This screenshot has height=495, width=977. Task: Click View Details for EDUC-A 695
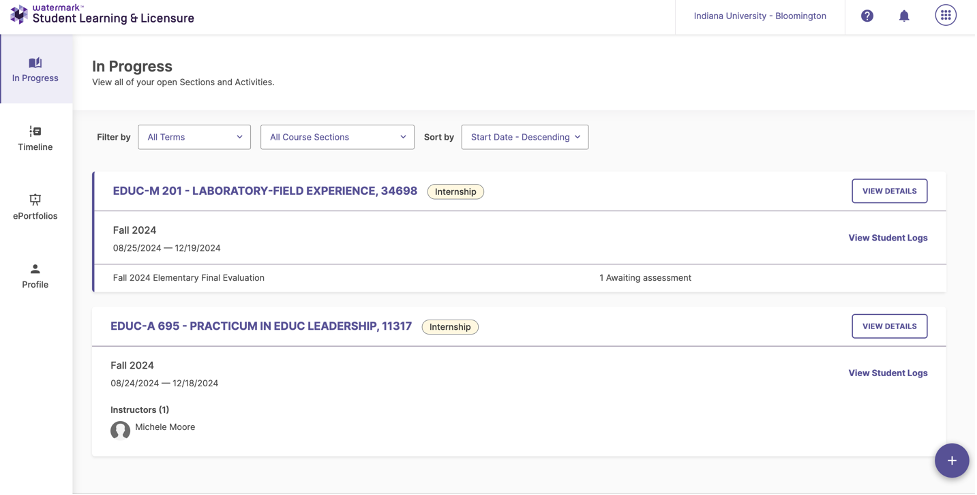click(x=889, y=326)
